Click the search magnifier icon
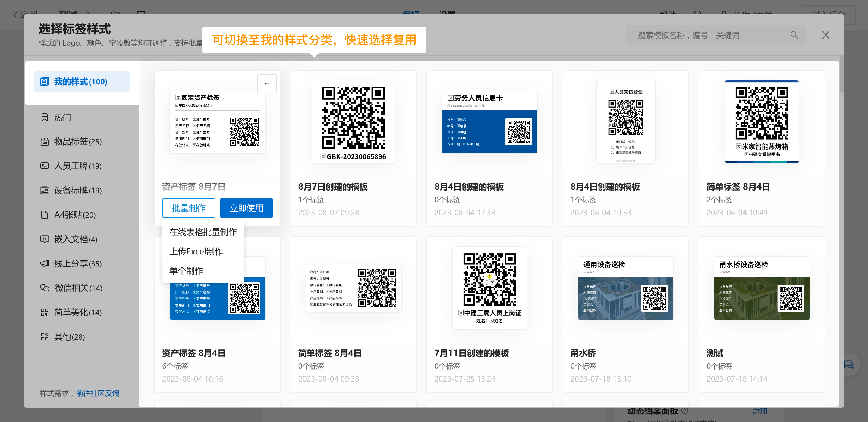 tap(794, 35)
